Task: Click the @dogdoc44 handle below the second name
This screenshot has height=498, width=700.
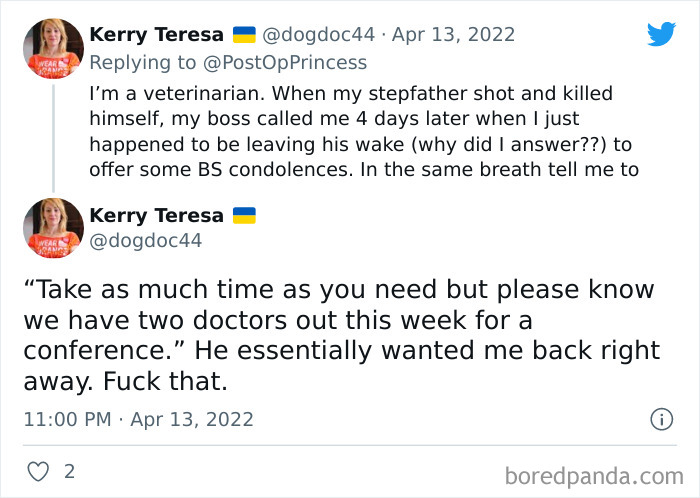Action: (146, 240)
